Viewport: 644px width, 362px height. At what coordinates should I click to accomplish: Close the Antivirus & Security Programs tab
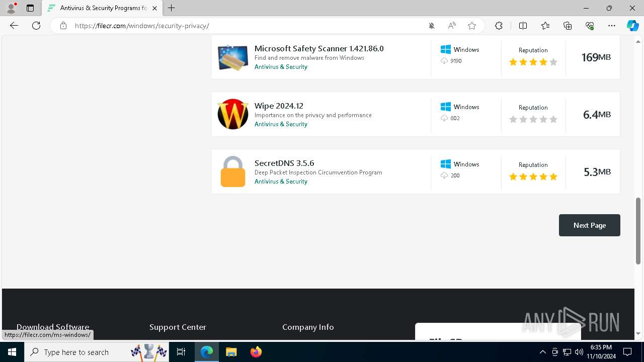click(154, 8)
